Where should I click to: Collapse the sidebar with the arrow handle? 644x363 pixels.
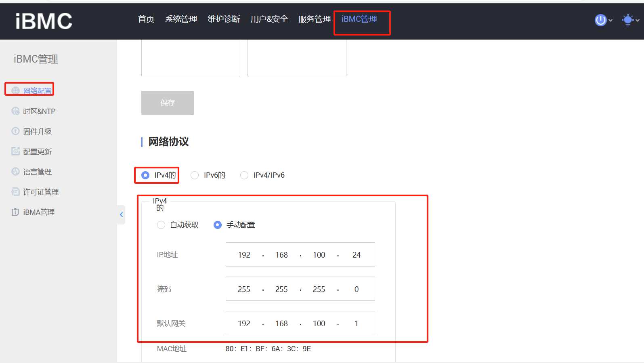(121, 214)
